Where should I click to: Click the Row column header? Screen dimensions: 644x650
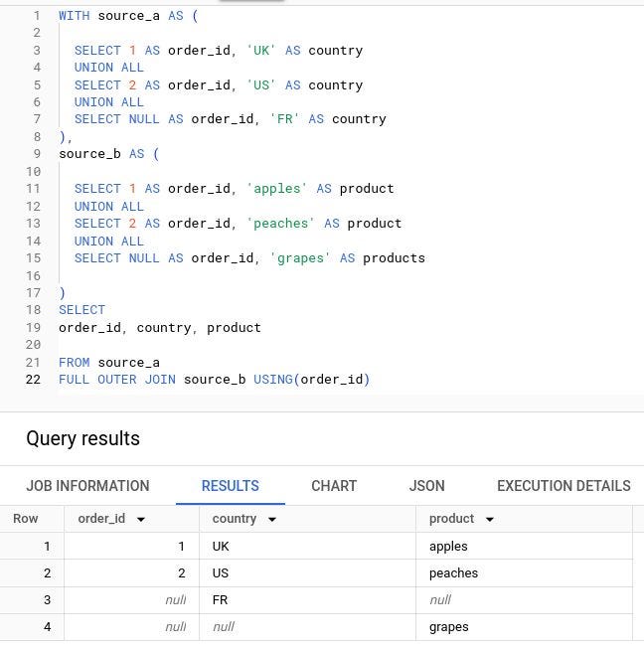pyautogui.click(x=26, y=519)
